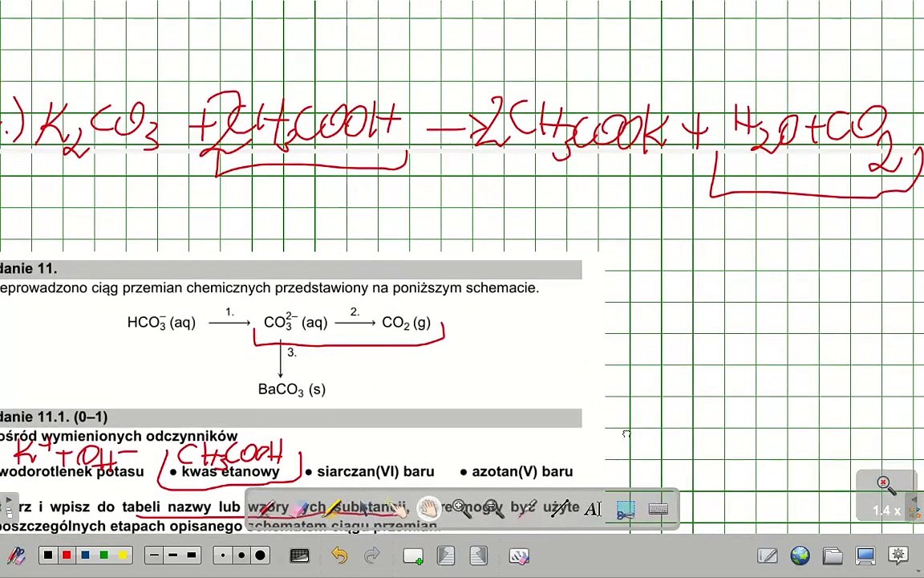The image size is (924, 578).
Task: Click the HCO3 (aq) formula in scheme
Action: tap(161, 323)
